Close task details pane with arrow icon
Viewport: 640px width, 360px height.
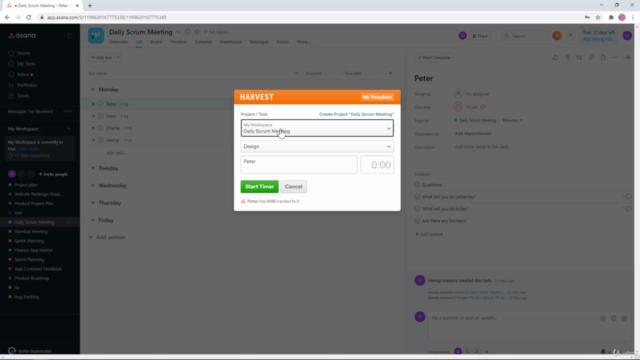click(627, 58)
